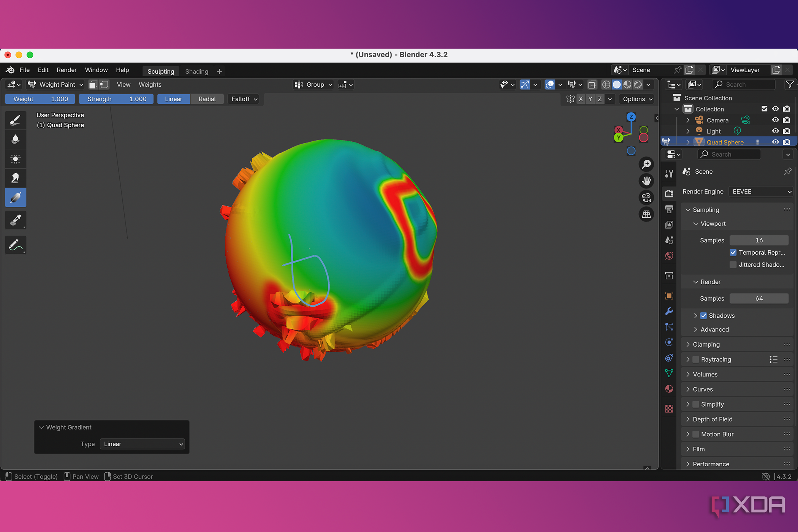Open the Weights menu
The width and height of the screenshot is (798, 532).
(150, 84)
